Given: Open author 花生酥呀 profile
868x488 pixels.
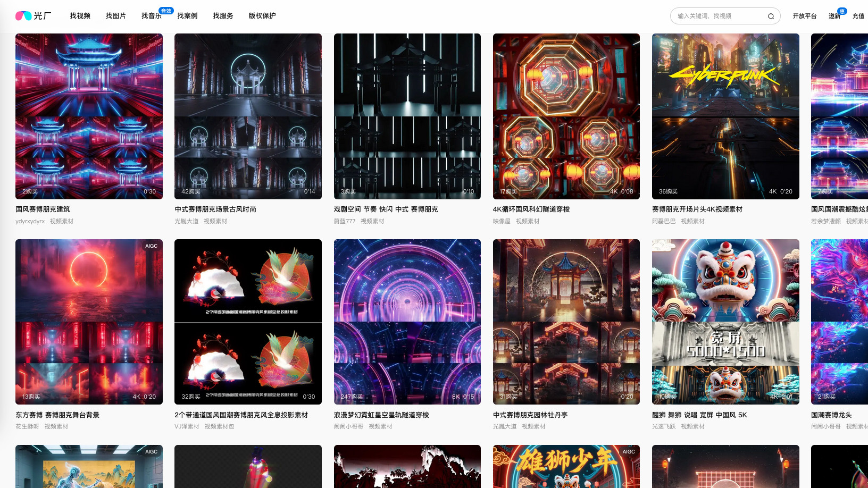Looking at the screenshot, I should [27, 426].
